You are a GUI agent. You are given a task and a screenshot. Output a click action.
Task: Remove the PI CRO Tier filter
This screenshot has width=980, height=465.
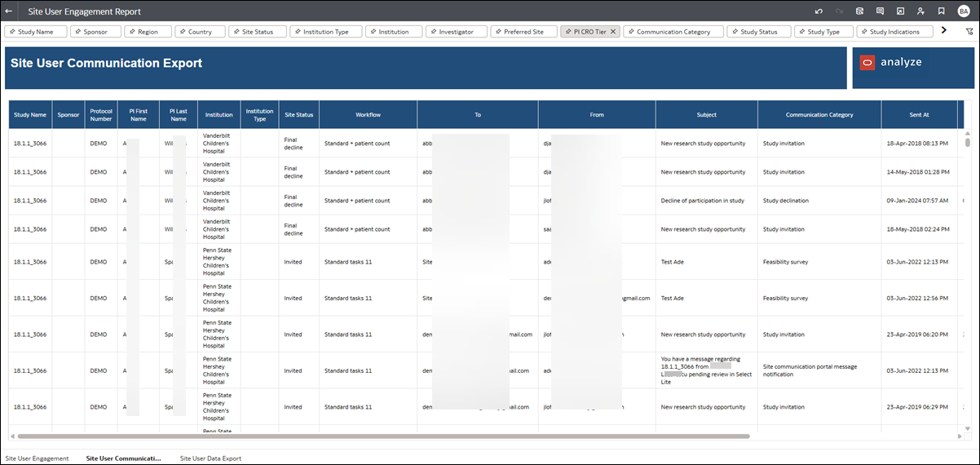click(x=613, y=32)
